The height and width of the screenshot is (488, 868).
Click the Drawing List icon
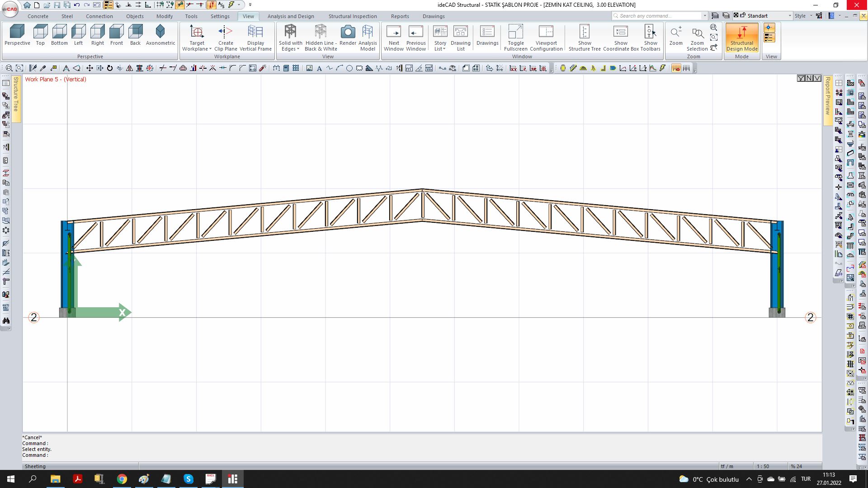[460, 38]
